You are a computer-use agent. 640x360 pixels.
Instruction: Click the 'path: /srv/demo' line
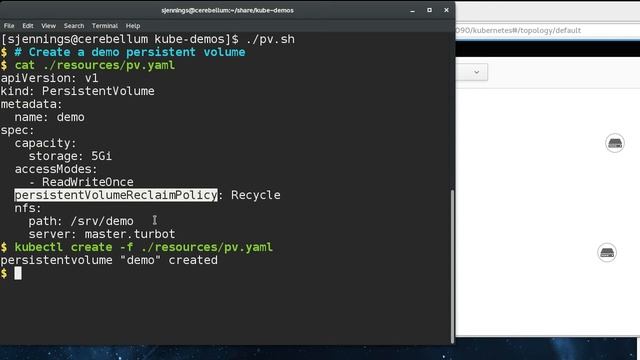click(x=81, y=221)
